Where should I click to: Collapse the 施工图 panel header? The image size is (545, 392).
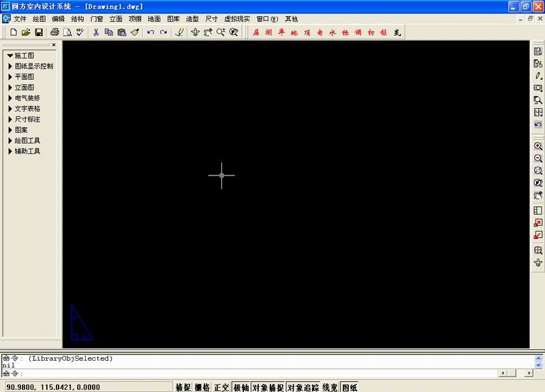[23, 56]
